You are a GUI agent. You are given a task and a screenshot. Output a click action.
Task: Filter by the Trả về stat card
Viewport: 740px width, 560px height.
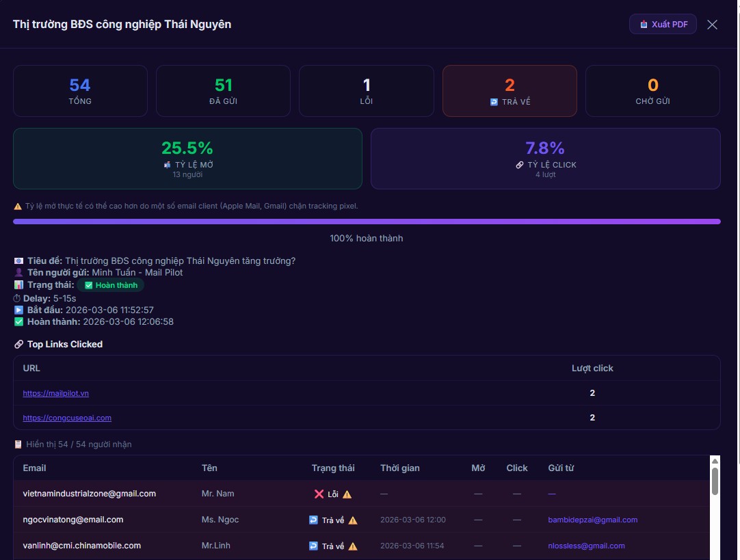coord(510,91)
